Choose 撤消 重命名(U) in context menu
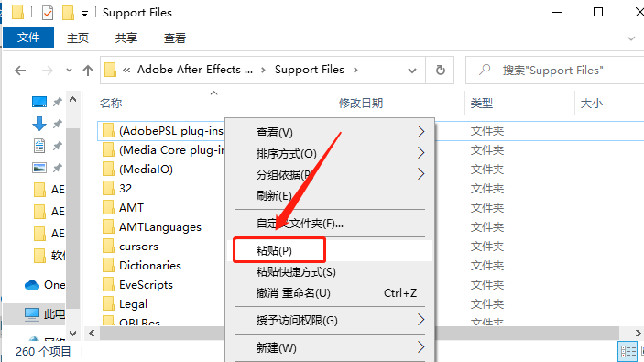Screen dimensions: 644x362 [x=330, y=293]
